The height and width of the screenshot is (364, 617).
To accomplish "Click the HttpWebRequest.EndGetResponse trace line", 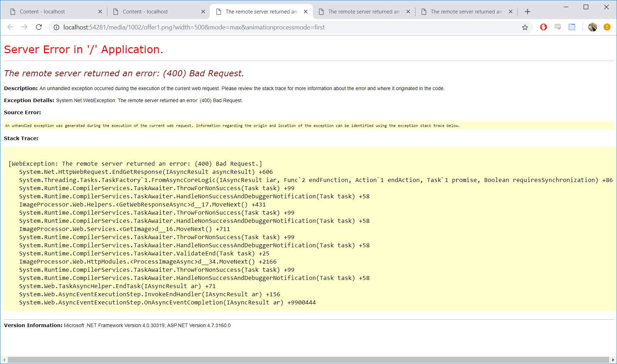I will 146,172.
